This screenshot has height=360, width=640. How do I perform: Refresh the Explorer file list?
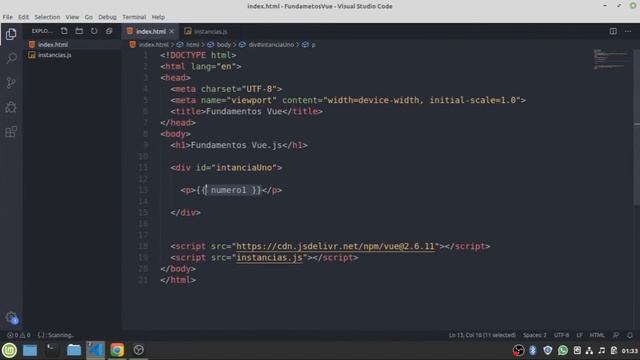[x=94, y=31]
